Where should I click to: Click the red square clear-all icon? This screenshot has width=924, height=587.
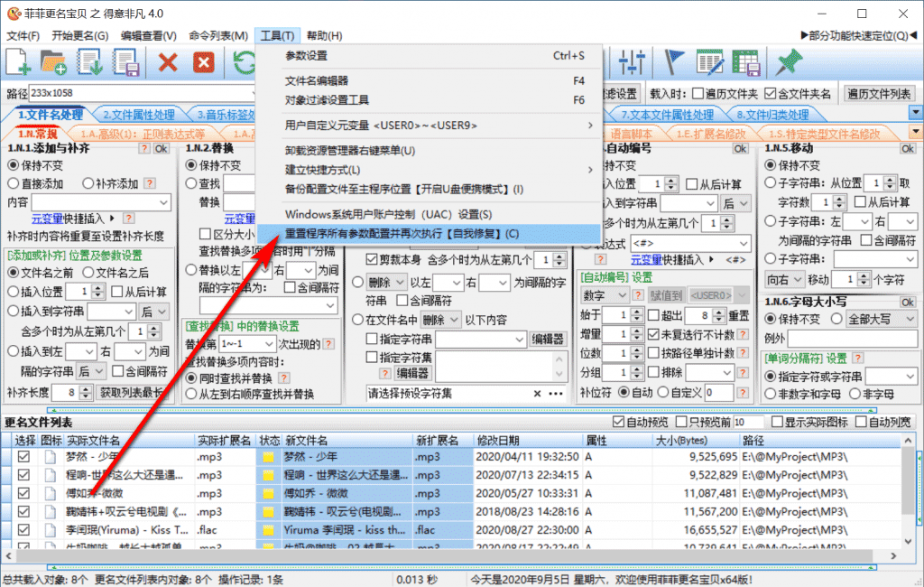coord(204,62)
